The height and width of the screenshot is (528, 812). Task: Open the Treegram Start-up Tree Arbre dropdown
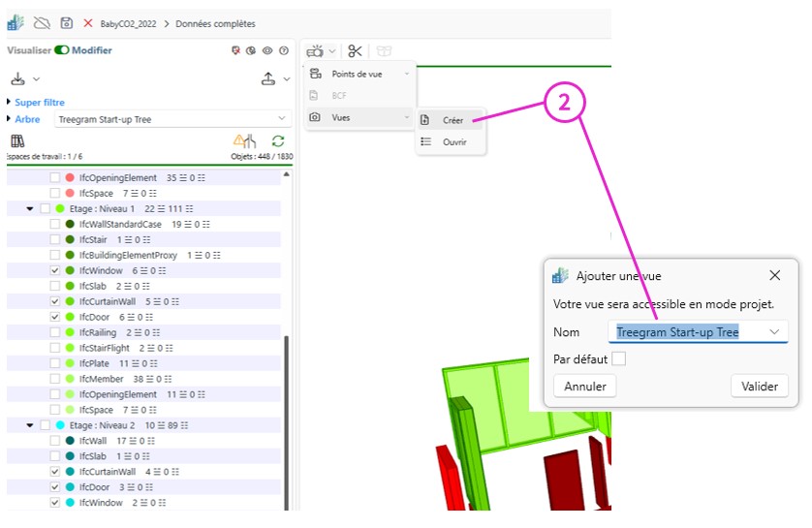point(169,119)
